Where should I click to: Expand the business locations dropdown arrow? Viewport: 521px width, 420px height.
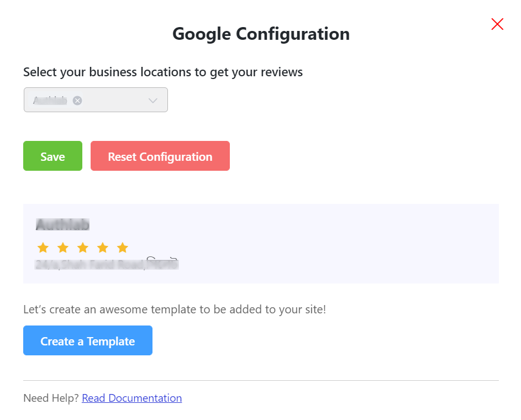pos(153,101)
